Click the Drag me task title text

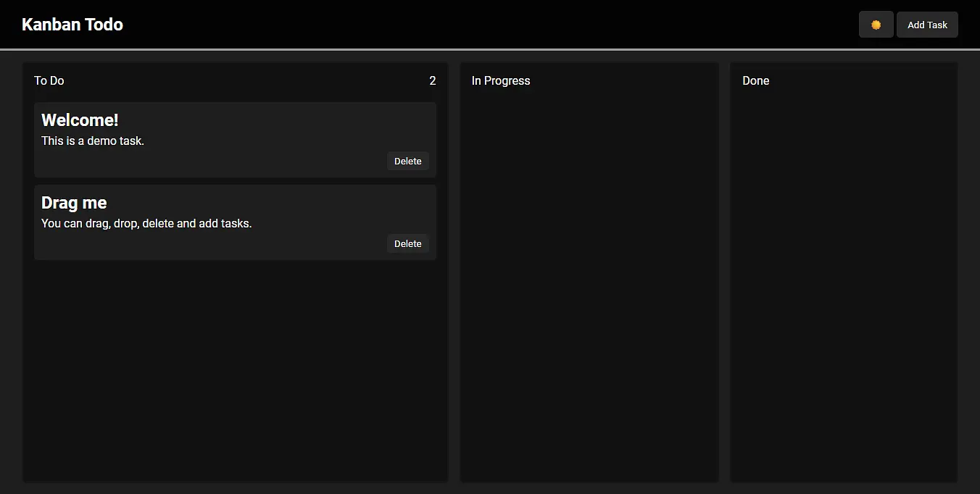pyautogui.click(x=74, y=202)
